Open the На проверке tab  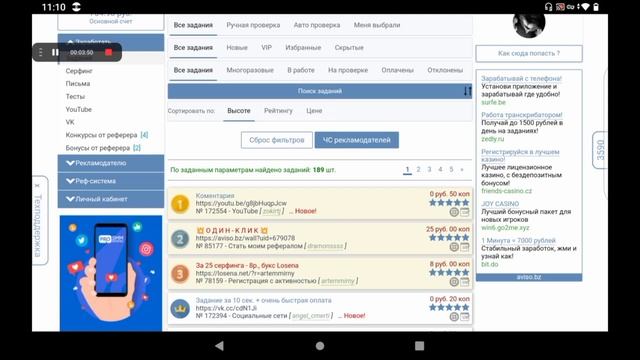(348, 70)
